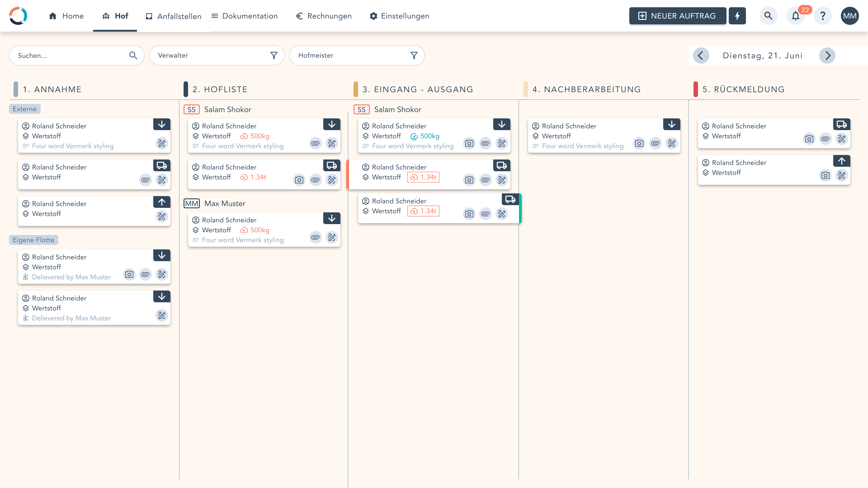Open the Hofmeister filter dropdown

click(357, 55)
